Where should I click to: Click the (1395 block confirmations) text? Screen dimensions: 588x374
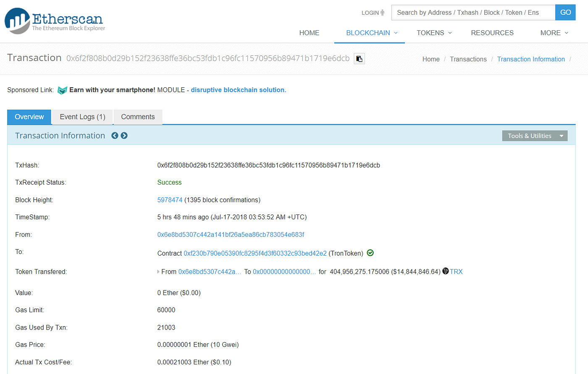click(223, 200)
